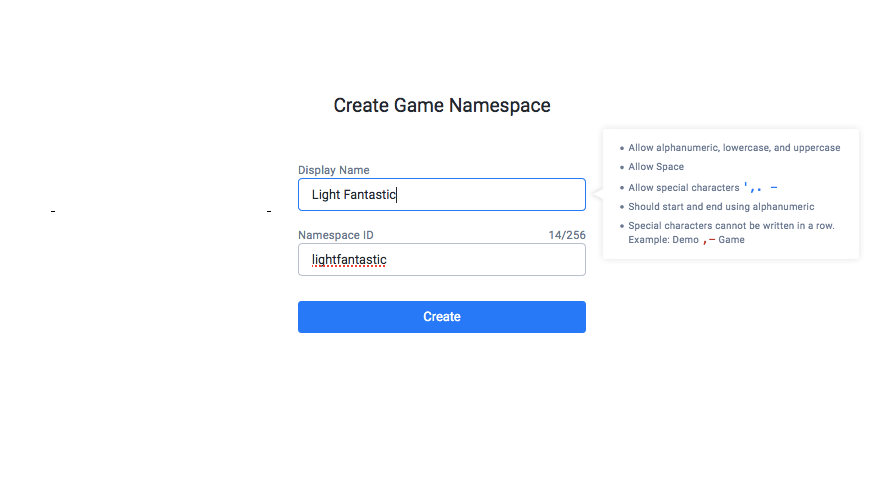Click the Display Name input field
This screenshot has width=873, height=483.
(x=442, y=194)
